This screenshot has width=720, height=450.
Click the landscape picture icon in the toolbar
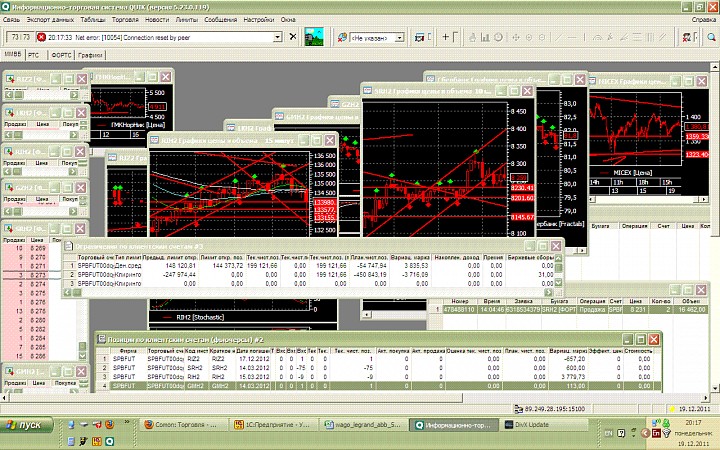click(x=314, y=37)
